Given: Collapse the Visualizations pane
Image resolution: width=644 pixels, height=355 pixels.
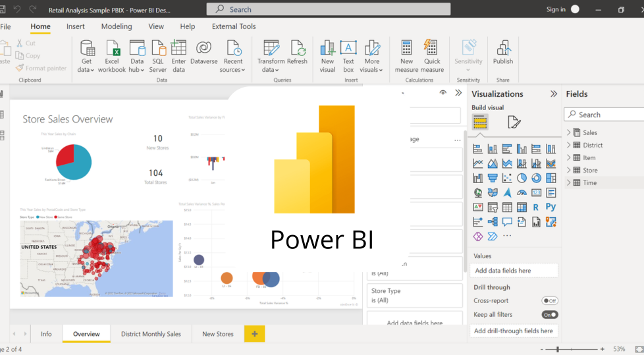Looking at the screenshot, I should (x=554, y=94).
